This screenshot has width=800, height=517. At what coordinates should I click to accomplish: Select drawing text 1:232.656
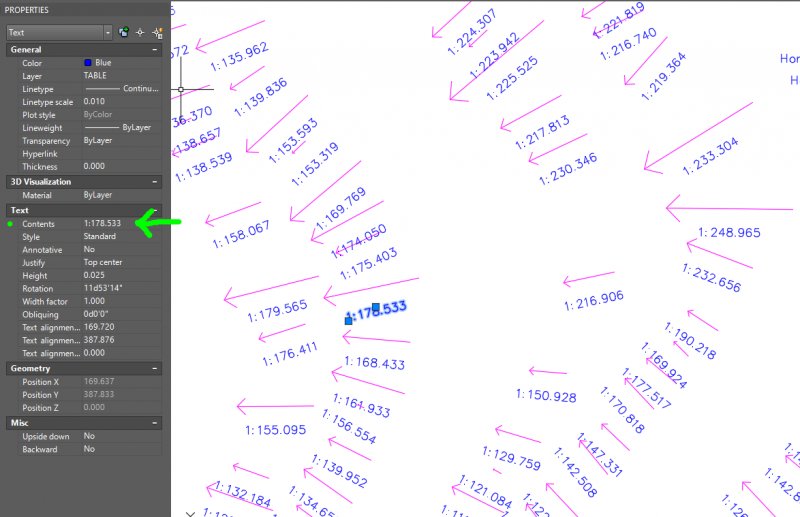tap(711, 278)
